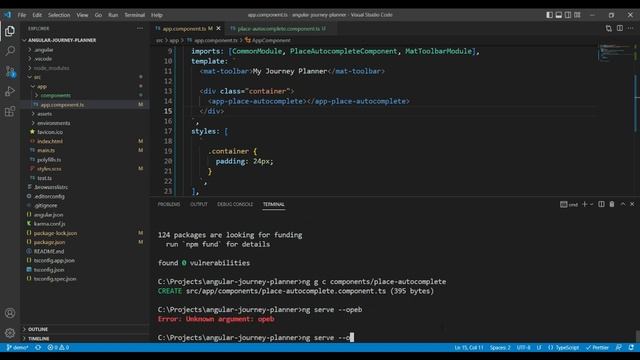This screenshot has width=640, height=360.
Task: Click the demo branch in status bar
Action: [17, 348]
